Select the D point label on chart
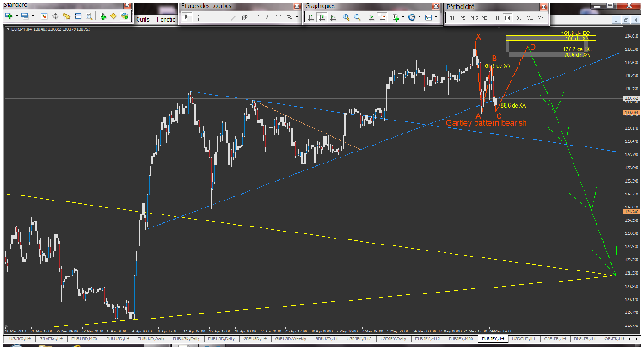The image size is (644, 347). click(x=532, y=47)
